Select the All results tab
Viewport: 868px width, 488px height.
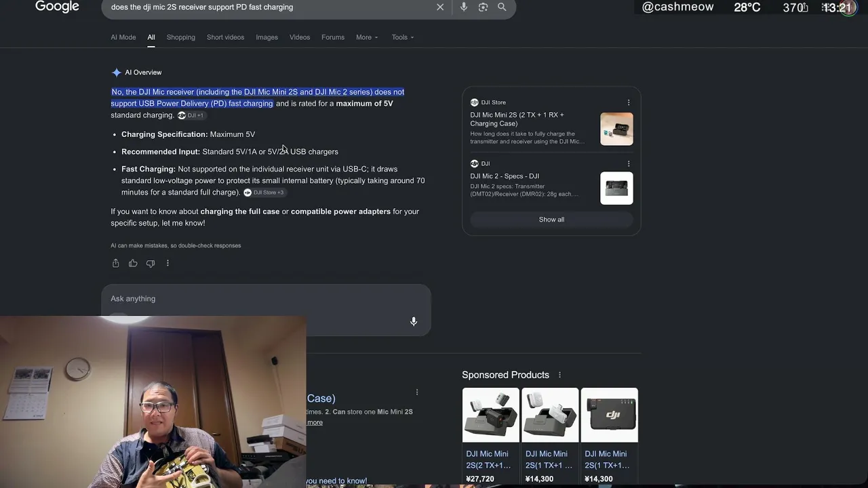coord(151,37)
